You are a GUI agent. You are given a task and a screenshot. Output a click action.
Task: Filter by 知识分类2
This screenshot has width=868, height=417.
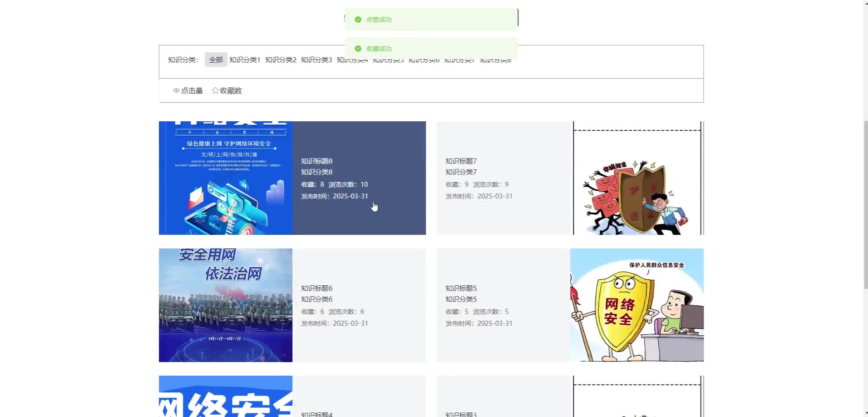coord(281,60)
